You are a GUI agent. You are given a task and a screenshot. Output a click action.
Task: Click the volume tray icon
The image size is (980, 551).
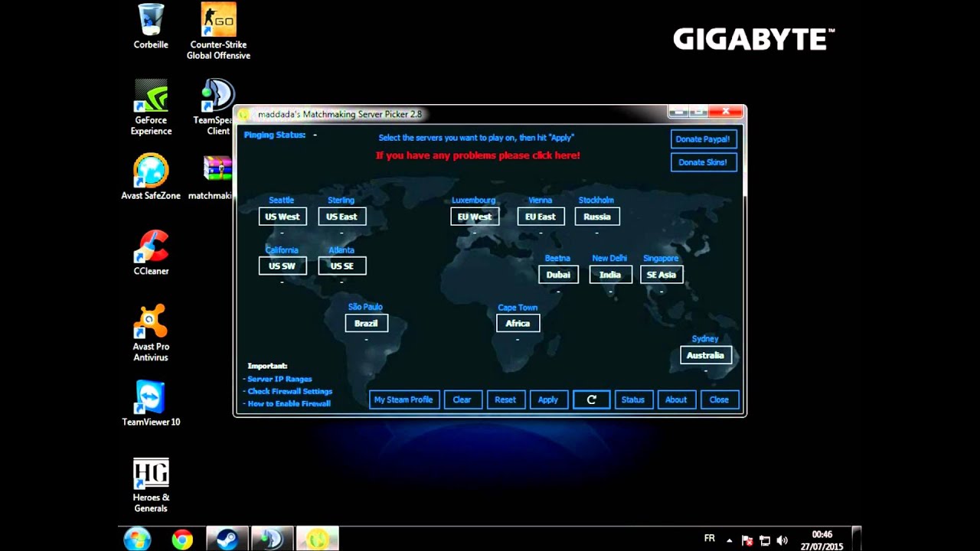tap(782, 540)
